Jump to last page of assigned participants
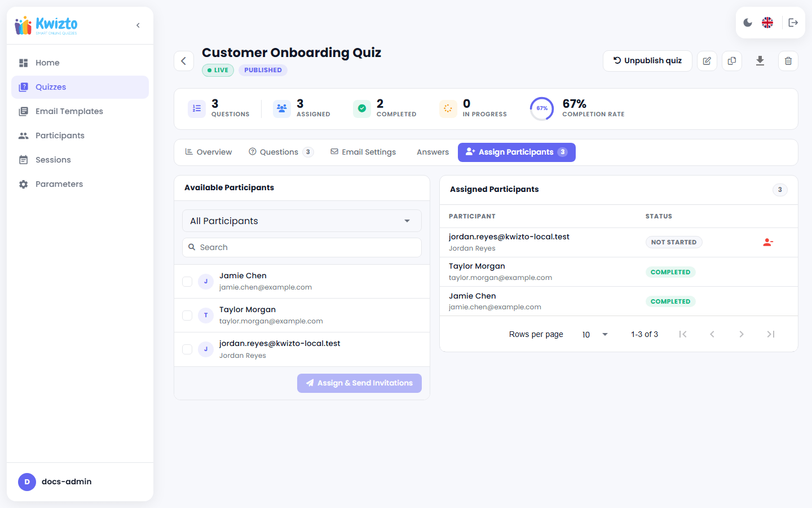 tap(771, 334)
